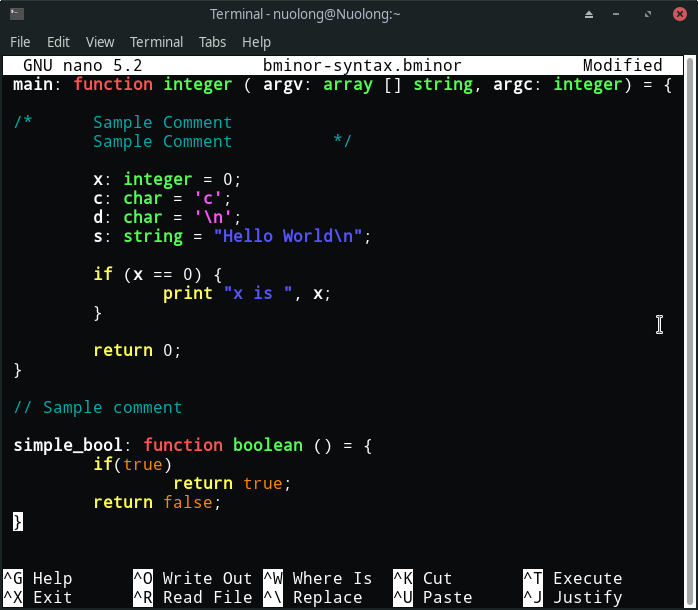This screenshot has height=610, width=698.
Task: Click the ^\ Replace shortcut label
Action: click(x=313, y=597)
